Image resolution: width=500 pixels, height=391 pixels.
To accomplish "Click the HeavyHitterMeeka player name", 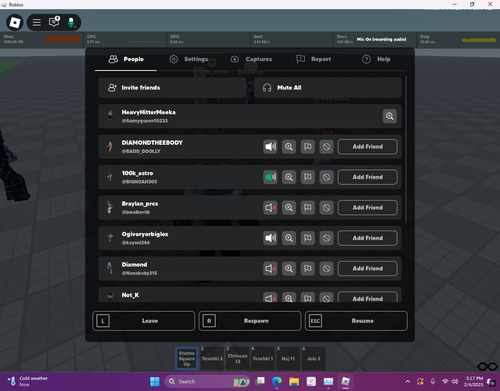I will pyautogui.click(x=148, y=112).
